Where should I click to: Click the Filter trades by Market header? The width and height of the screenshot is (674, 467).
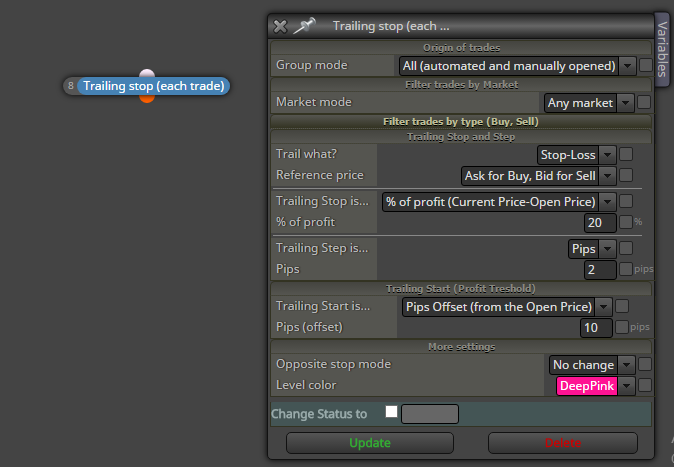coord(461,85)
